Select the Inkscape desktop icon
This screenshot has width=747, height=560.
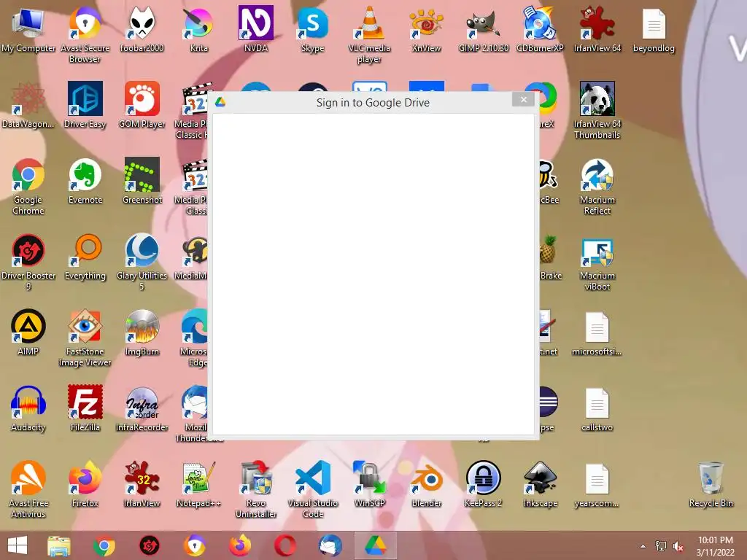click(x=540, y=484)
